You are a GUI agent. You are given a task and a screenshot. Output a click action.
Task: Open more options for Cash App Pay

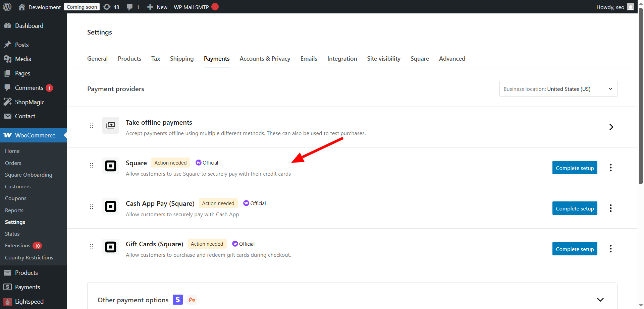[611, 208]
